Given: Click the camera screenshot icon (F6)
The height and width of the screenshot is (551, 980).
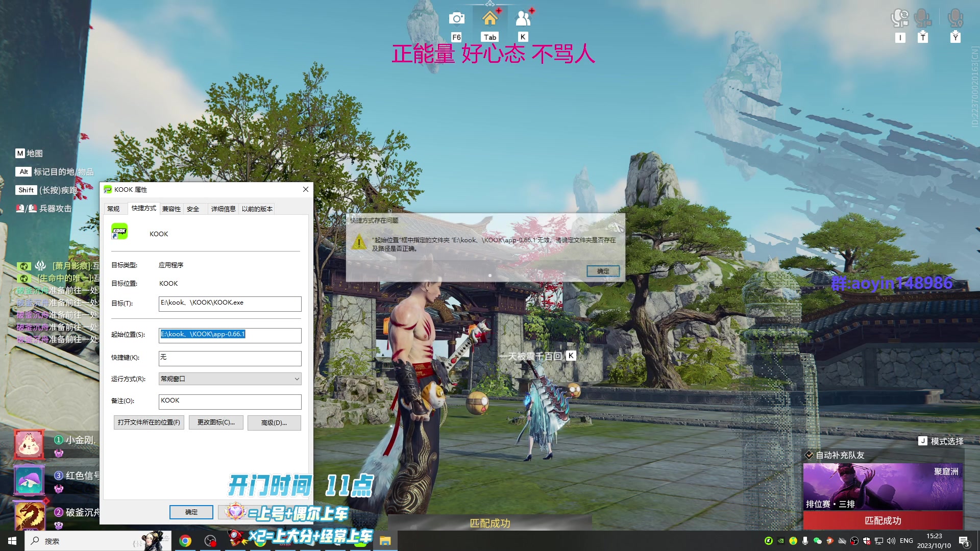Looking at the screenshot, I should pyautogui.click(x=456, y=19).
